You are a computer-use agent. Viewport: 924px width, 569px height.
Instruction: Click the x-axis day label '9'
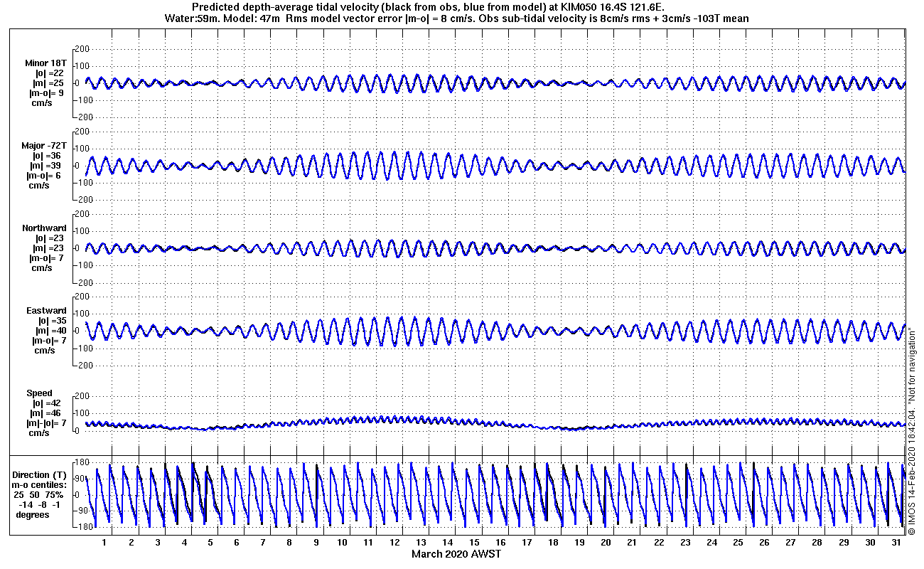click(316, 543)
